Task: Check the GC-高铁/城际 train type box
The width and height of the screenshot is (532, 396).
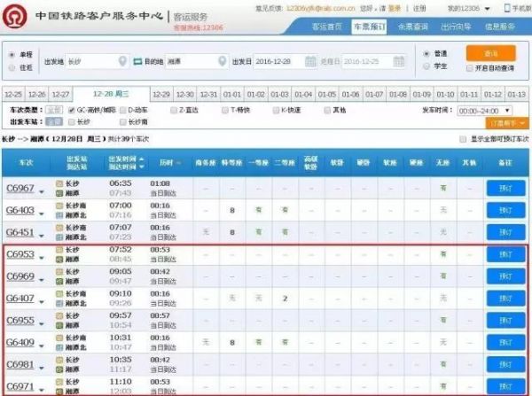Action: (72, 110)
